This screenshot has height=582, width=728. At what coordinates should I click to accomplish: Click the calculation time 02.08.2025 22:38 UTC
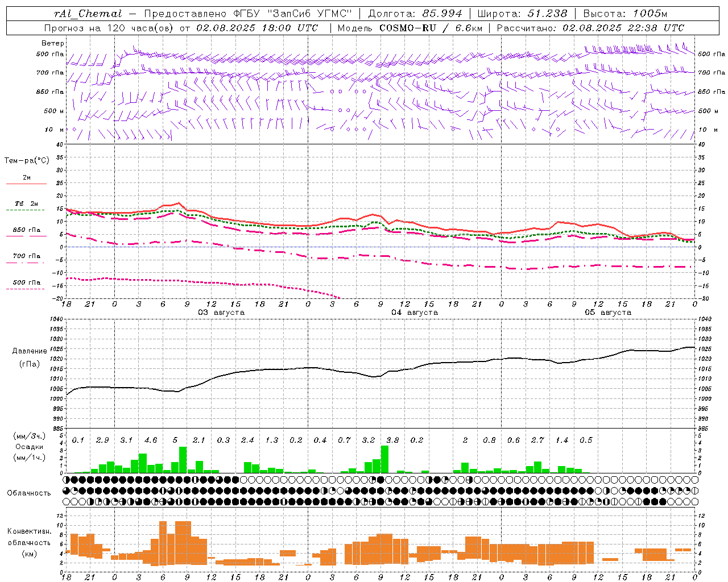[623, 28]
